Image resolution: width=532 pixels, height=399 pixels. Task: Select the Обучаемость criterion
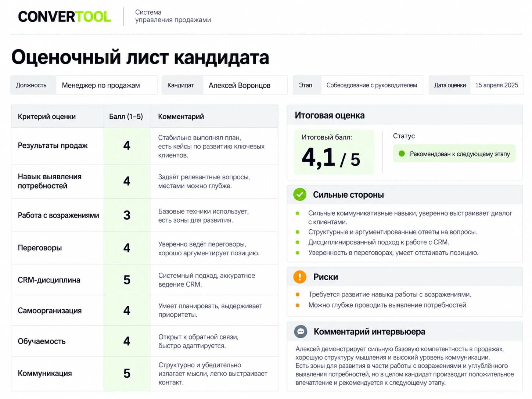point(42,341)
